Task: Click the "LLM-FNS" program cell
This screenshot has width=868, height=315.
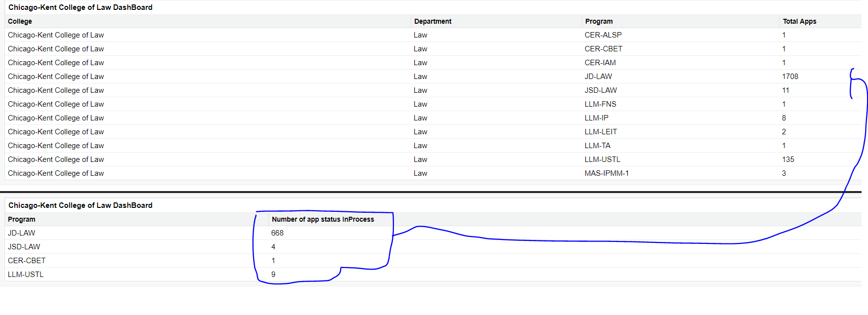Action: pyautogui.click(x=601, y=104)
